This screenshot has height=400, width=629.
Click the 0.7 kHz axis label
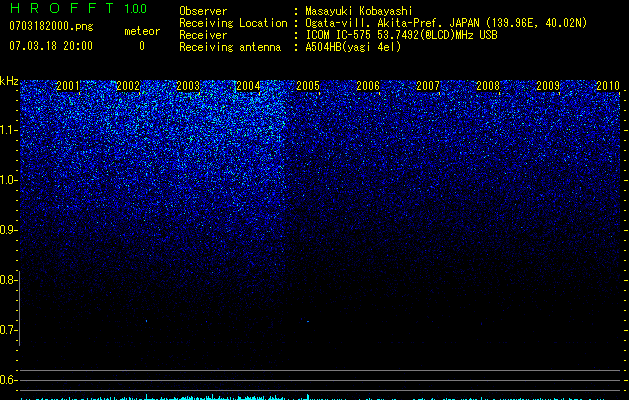[x=9, y=330]
